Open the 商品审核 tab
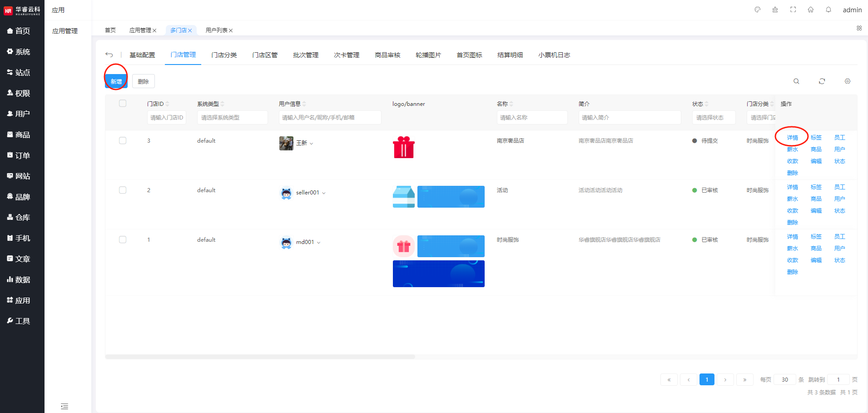The width and height of the screenshot is (868, 413). (x=387, y=55)
